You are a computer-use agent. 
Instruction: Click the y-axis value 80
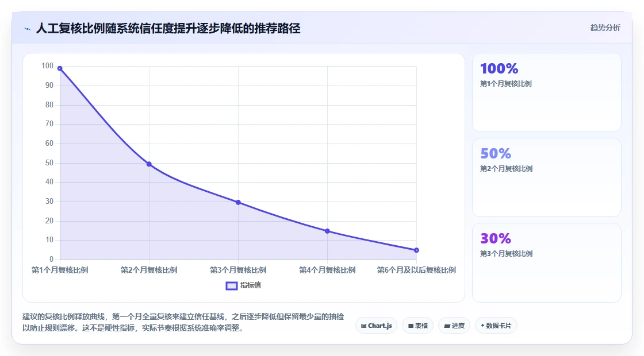click(49, 105)
